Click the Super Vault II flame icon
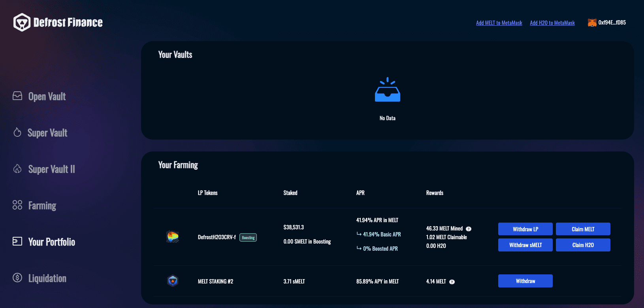Image resolution: width=644 pixels, height=308 pixels. tap(17, 169)
